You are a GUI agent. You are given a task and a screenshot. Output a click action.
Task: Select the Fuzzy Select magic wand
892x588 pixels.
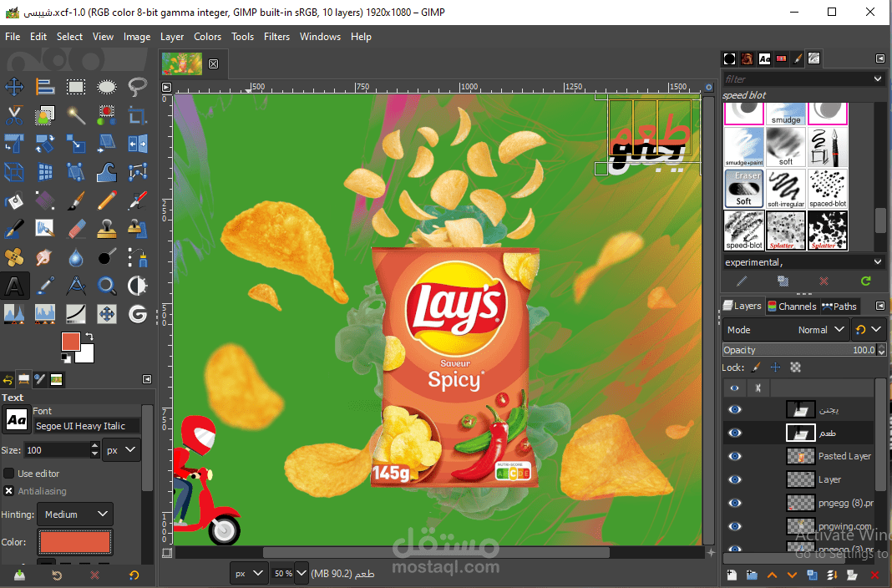coord(76,115)
